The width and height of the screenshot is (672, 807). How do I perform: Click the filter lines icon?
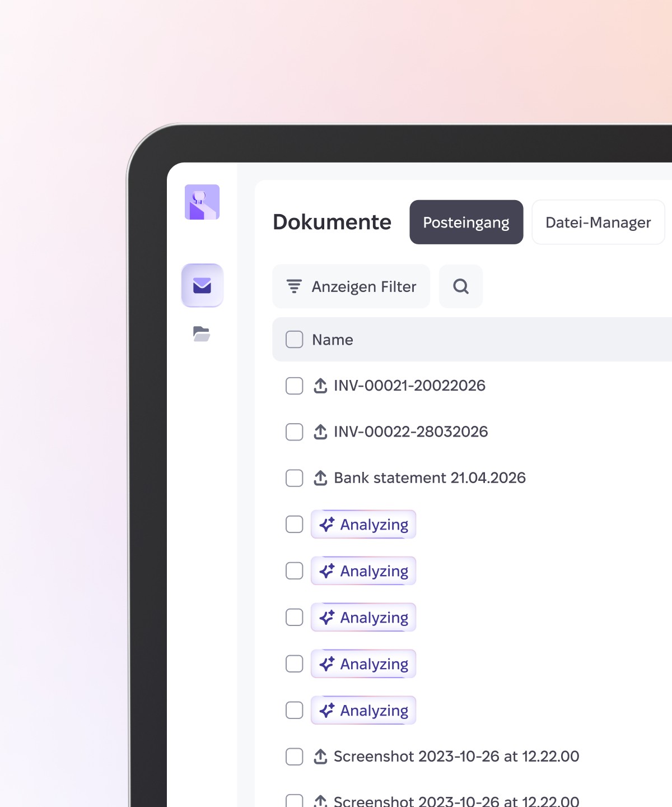point(295,286)
